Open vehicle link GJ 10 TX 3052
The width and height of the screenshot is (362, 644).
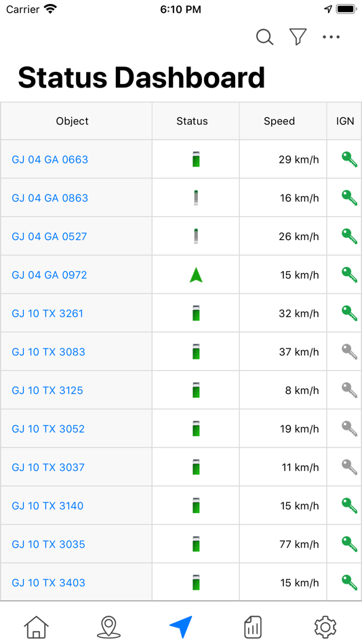click(48, 429)
